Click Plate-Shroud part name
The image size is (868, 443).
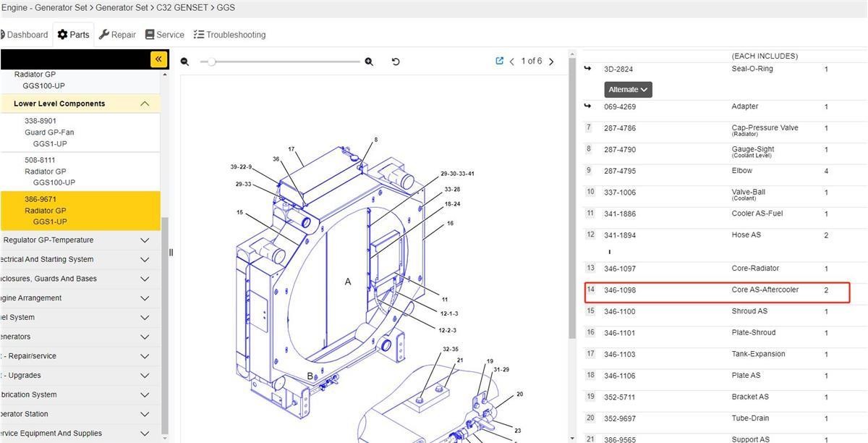(x=753, y=333)
